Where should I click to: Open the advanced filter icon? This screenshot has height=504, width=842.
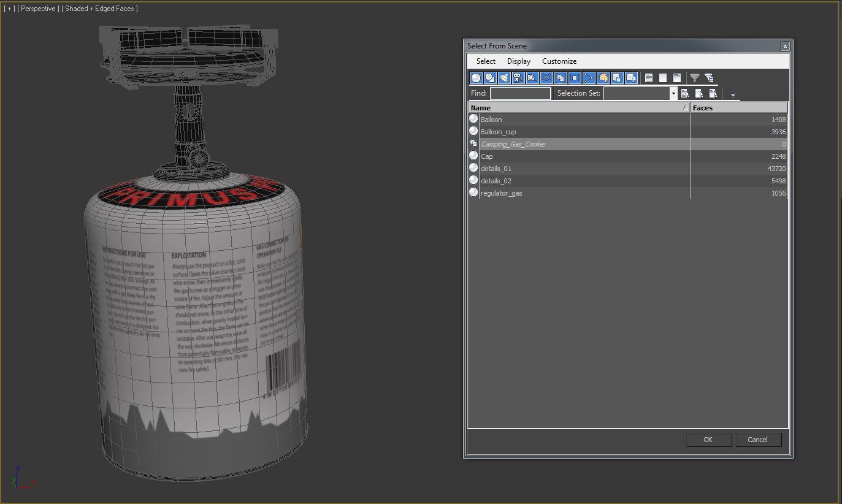[709, 78]
